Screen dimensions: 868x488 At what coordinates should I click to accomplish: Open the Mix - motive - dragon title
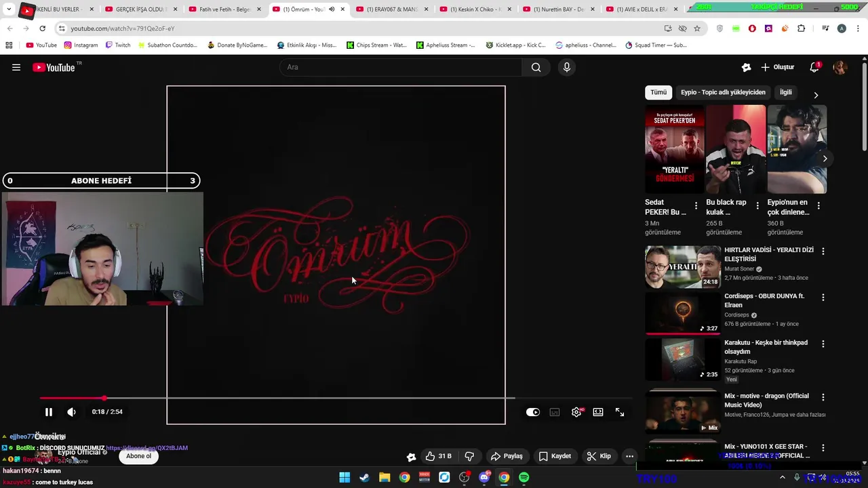766,400
